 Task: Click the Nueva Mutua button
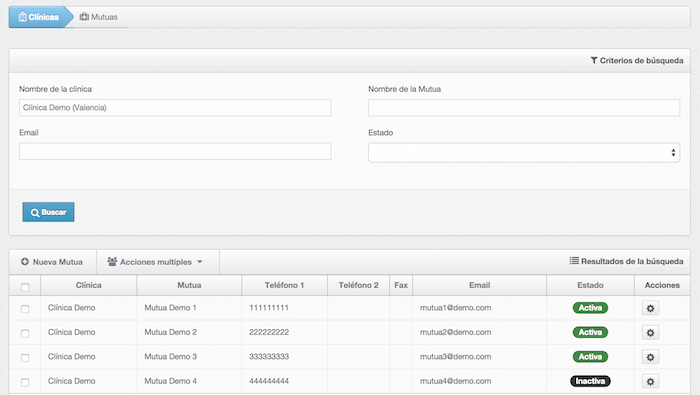click(x=53, y=262)
